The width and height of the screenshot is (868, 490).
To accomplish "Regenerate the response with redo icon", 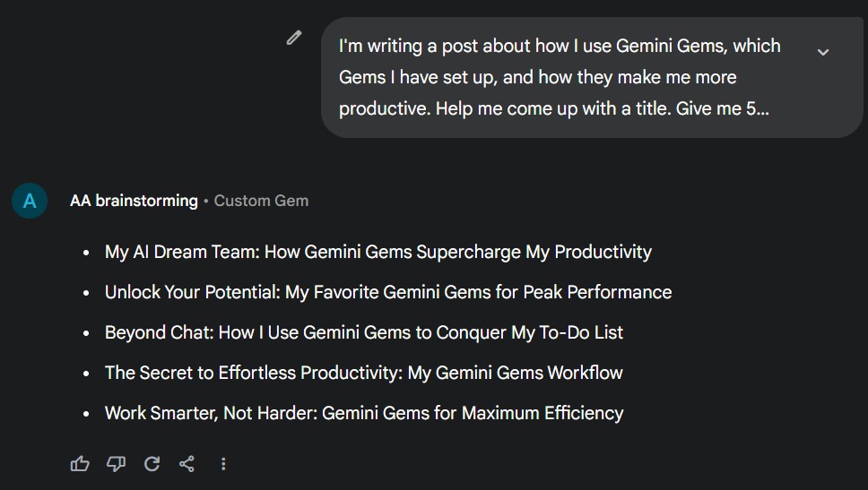I will (152, 463).
